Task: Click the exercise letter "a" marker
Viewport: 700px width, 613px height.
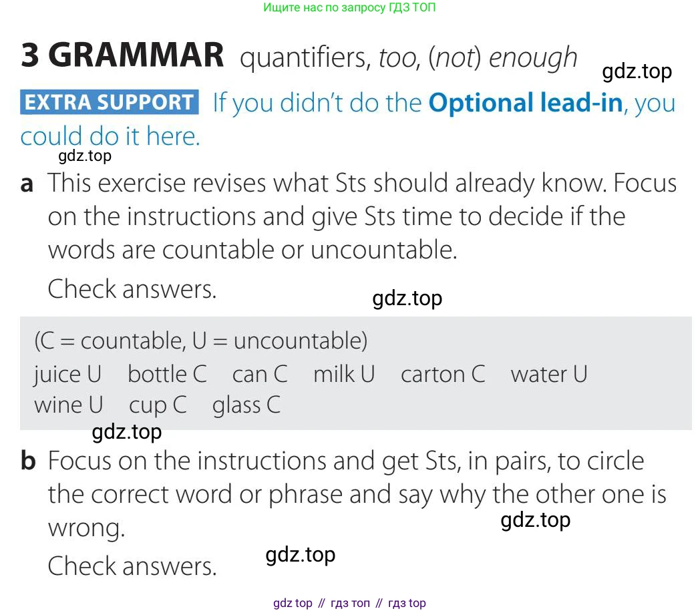Action: pyautogui.click(x=27, y=184)
